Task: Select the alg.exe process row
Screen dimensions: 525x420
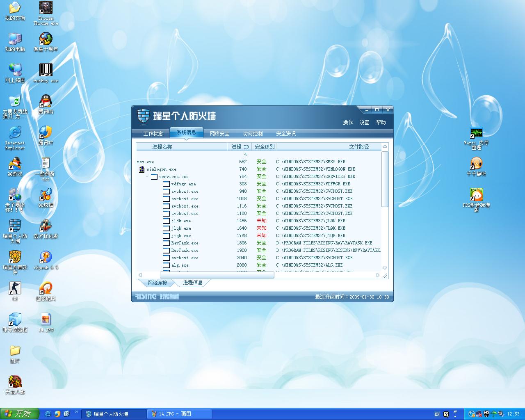Action: (x=259, y=265)
